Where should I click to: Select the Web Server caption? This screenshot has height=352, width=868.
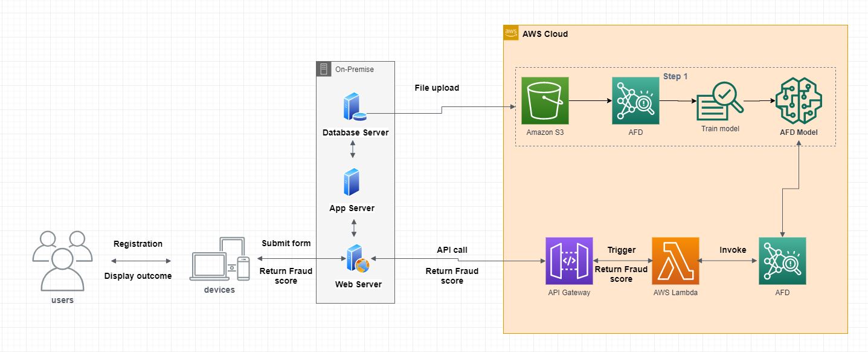pyautogui.click(x=359, y=284)
